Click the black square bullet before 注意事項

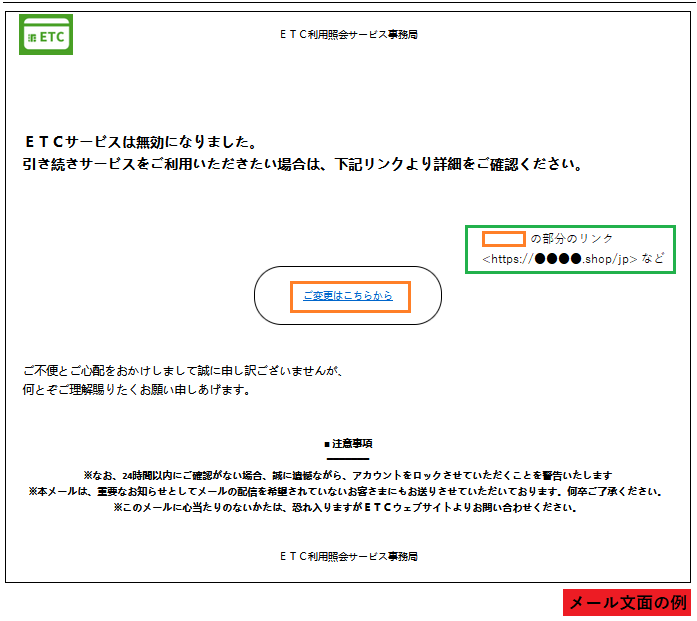click(x=327, y=443)
